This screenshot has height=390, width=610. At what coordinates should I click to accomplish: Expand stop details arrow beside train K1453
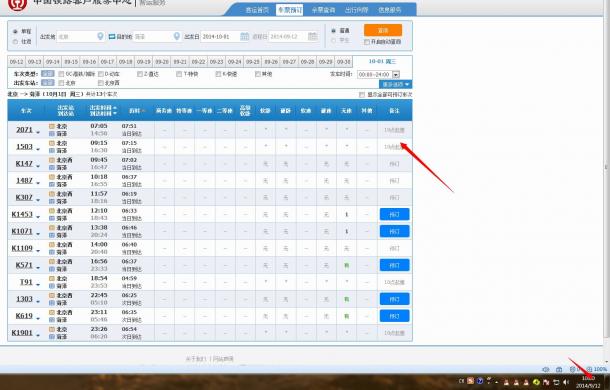coord(38,217)
